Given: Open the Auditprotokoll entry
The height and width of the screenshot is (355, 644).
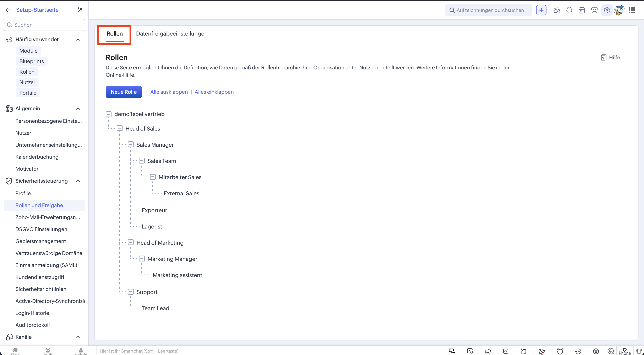Looking at the screenshot, I should click(x=33, y=325).
